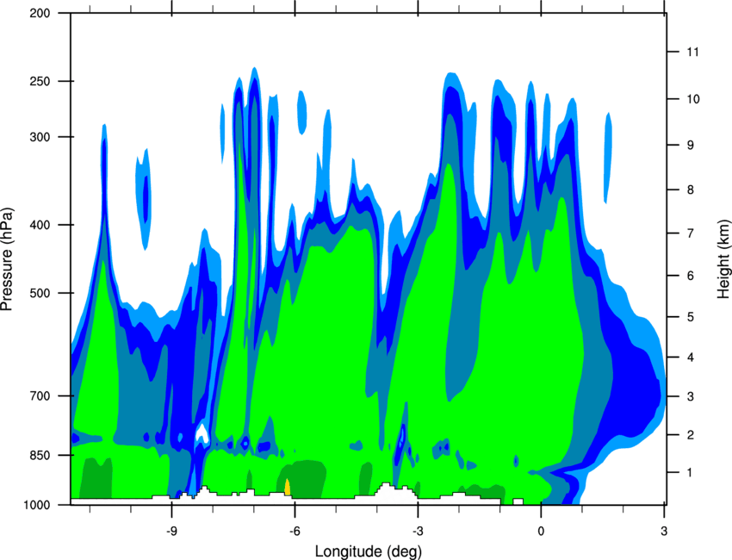The image size is (732, 560).
Task: Select the 400 pressure tick label
Action: click(40, 225)
